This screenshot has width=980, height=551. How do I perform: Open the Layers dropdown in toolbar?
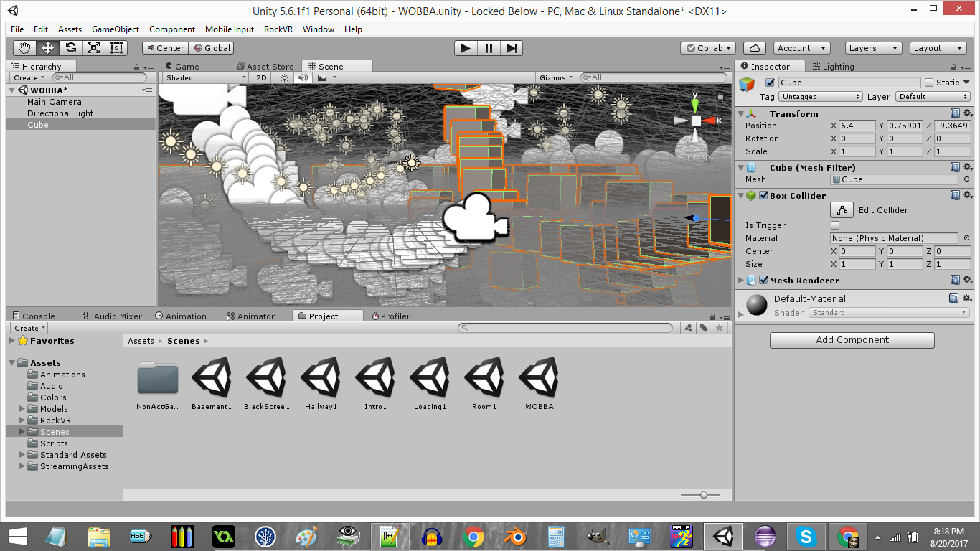(872, 48)
